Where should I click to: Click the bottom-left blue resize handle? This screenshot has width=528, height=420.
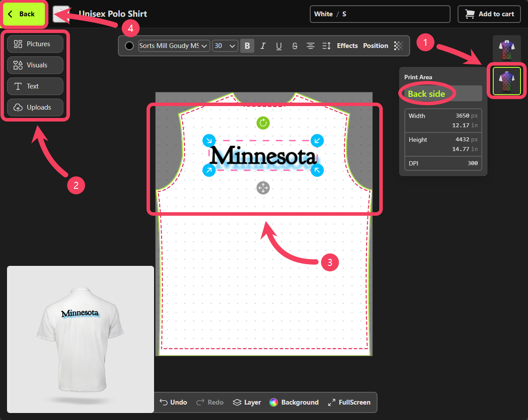(209, 170)
